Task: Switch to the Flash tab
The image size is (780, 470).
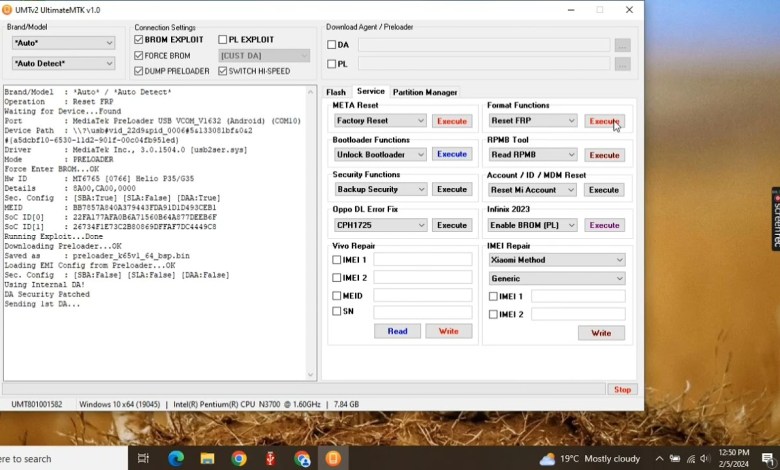Action: point(336,93)
